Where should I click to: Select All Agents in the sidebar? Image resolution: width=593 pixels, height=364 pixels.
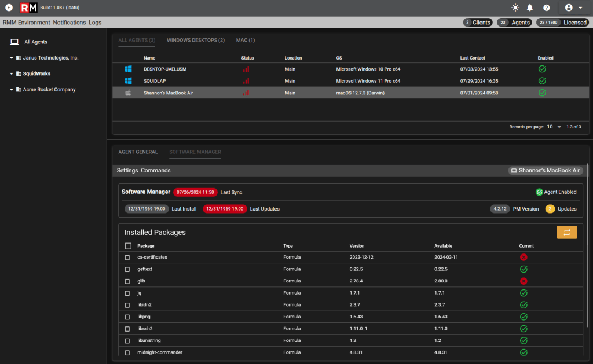pos(36,42)
